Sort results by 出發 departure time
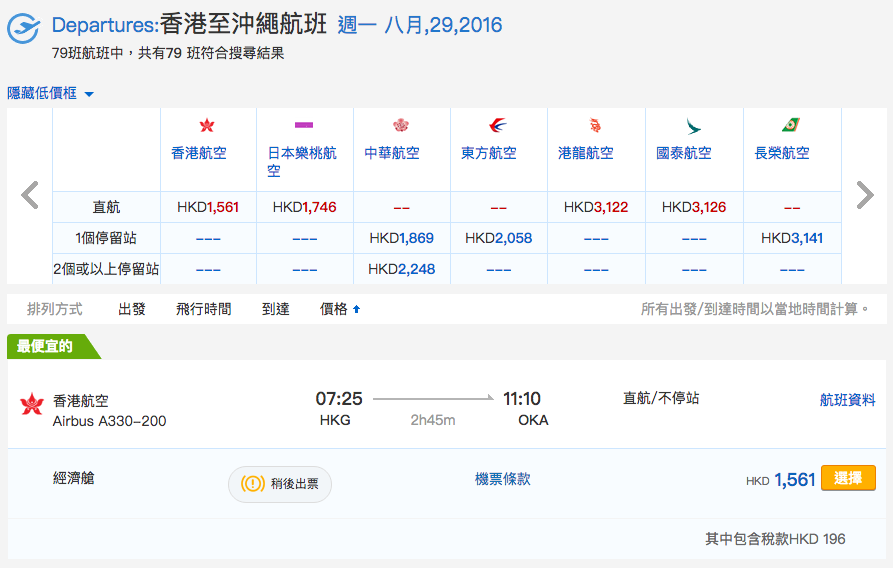 pos(132,309)
